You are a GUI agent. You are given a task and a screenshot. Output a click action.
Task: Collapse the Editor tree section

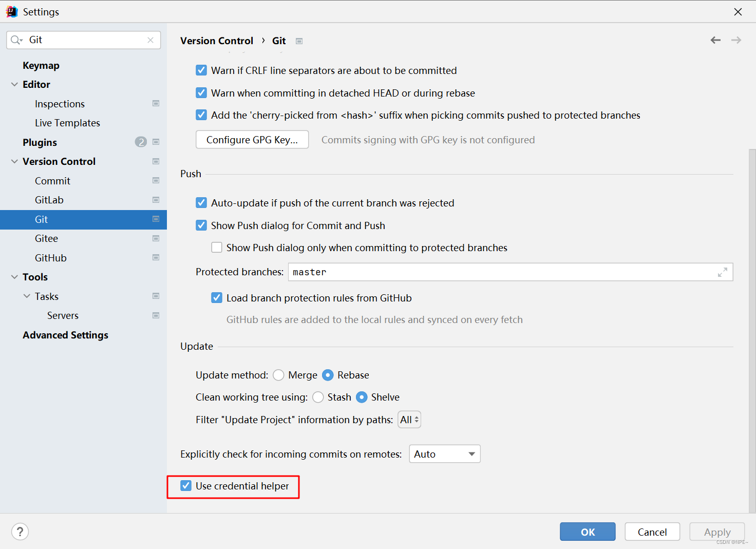pos(14,84)
